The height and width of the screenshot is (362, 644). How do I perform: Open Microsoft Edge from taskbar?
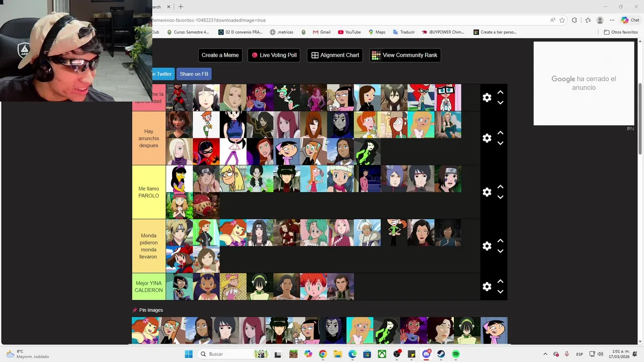[x=352, y=354]
